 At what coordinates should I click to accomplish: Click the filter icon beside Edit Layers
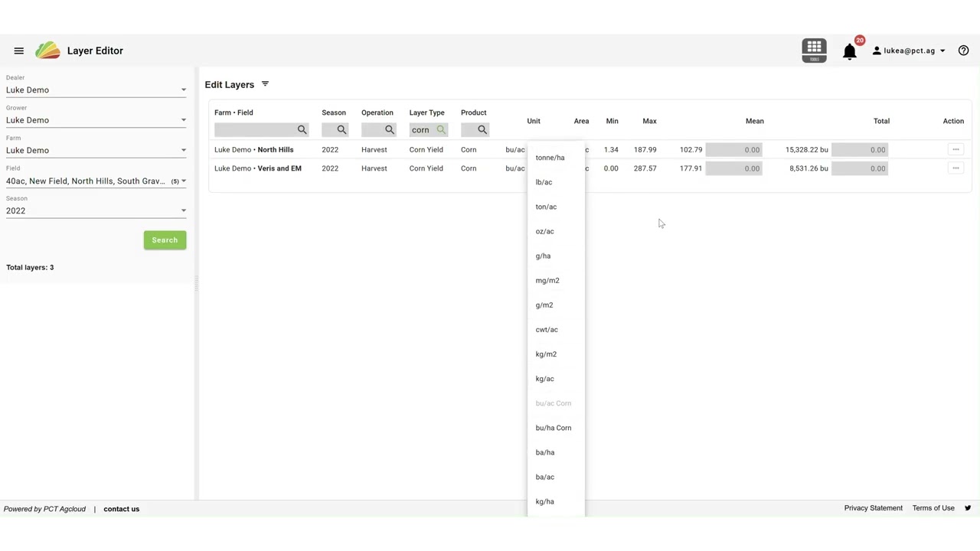click(x=265, y=84)
